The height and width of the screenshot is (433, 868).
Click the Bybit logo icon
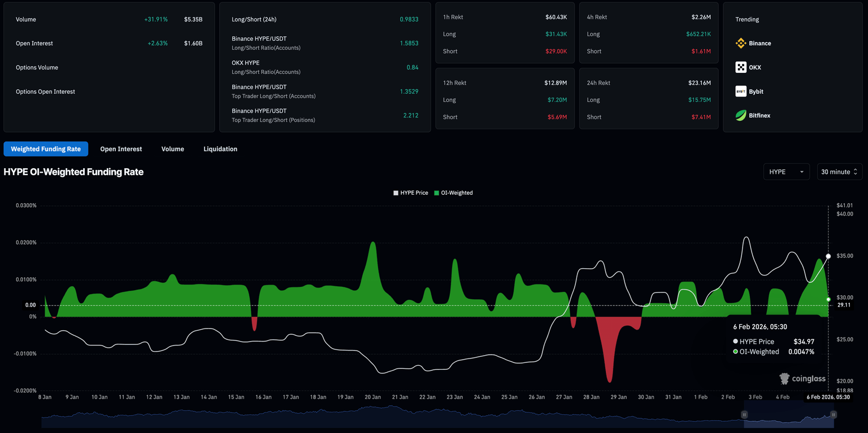741,91
